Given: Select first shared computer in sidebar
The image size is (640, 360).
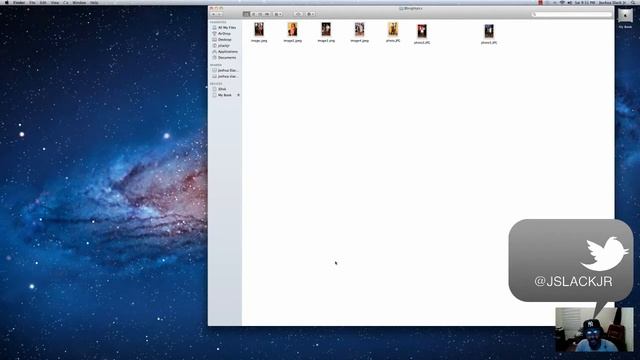Looking at the screenshot, I should 225,70.
